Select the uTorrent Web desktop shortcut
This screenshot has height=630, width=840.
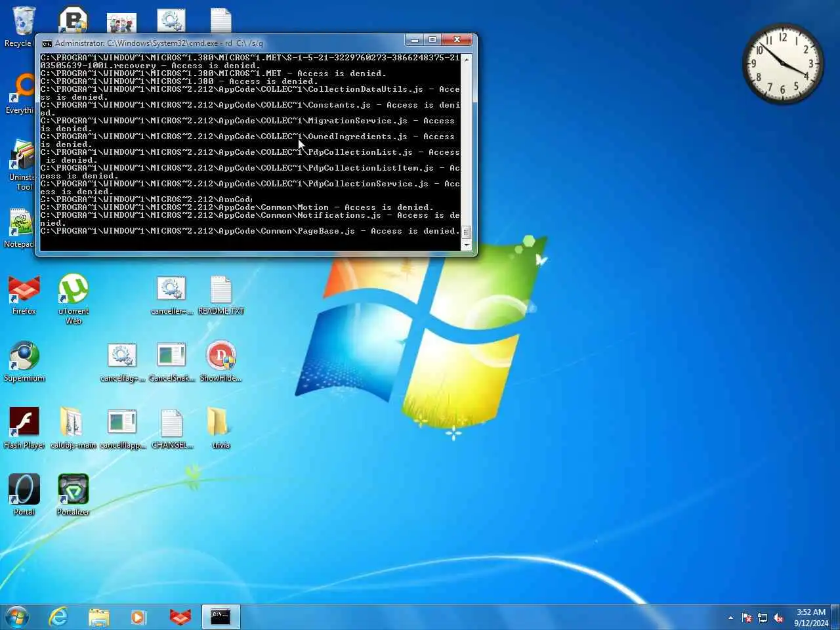[73, 299]
